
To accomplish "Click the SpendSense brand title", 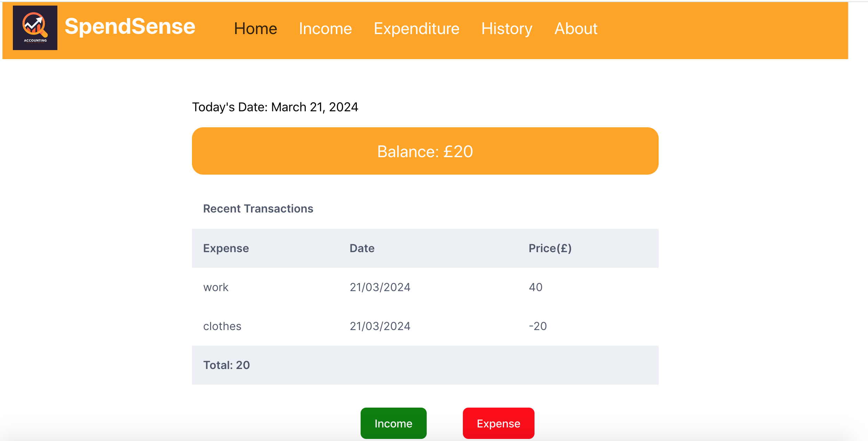I will coord(130,27).
